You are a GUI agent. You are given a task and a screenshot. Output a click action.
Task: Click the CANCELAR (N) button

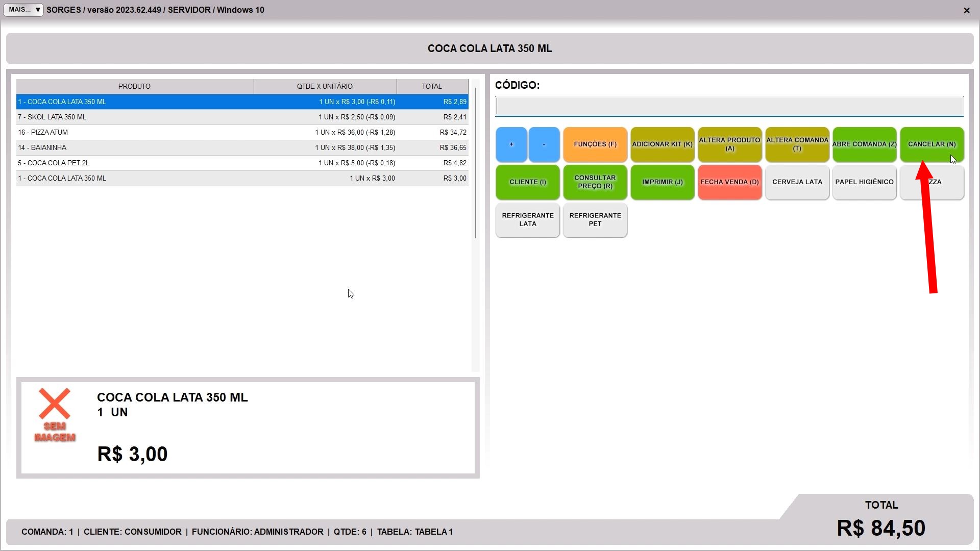tap(932, 144)
